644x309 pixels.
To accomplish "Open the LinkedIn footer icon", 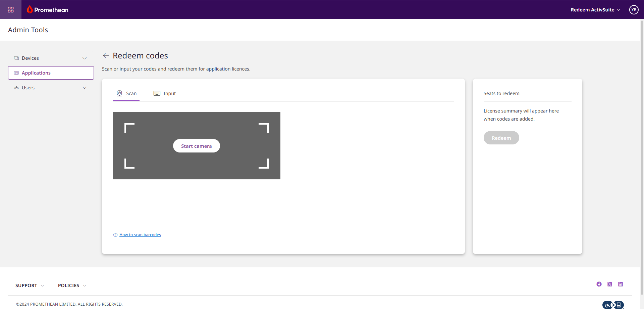I will (x=621, y=284).
